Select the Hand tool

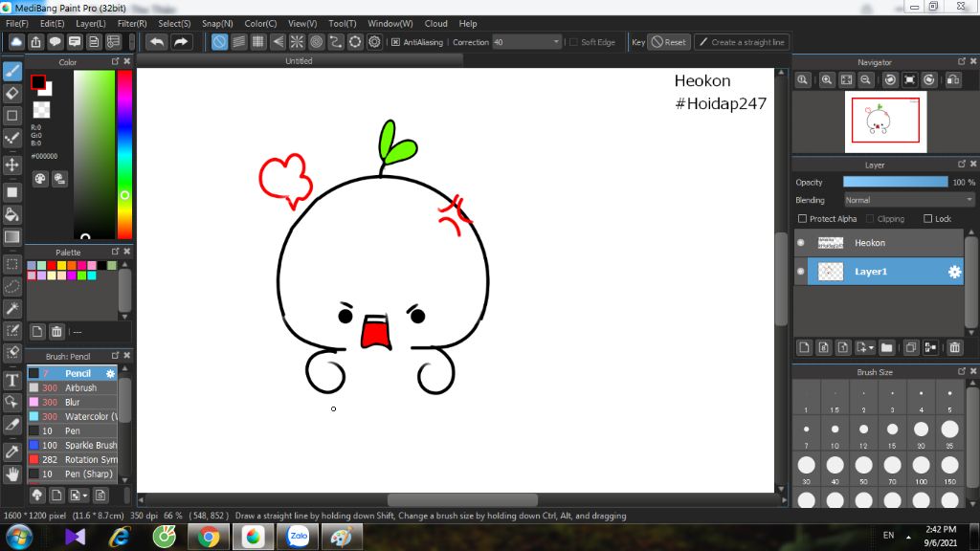[11, 474]
